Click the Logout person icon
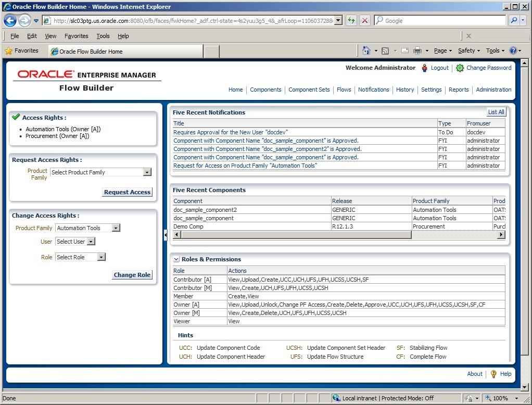532x405 pixels. click(x=424, y=68)
